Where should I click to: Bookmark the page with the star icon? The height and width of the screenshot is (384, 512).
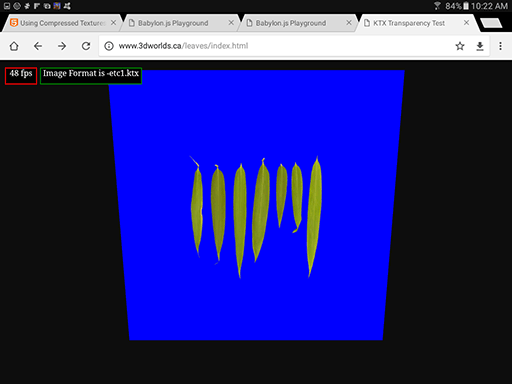point(460,46)
